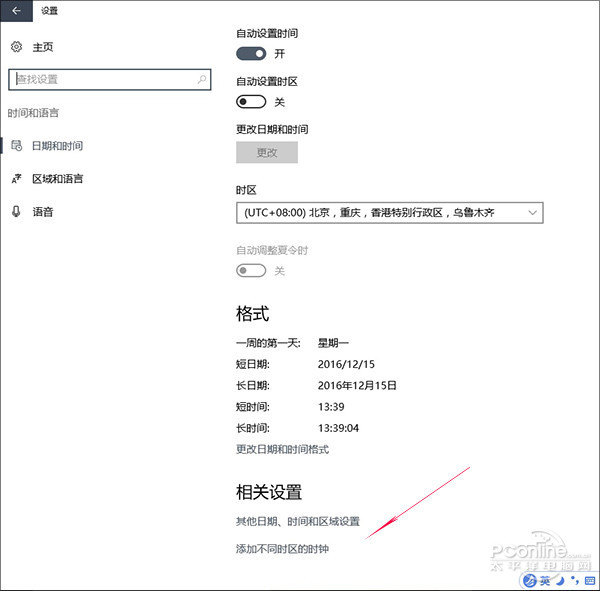Toggle IME half-moon width mode icon
The height and width of the screenshot is (591, 600).
click(560, 581)
